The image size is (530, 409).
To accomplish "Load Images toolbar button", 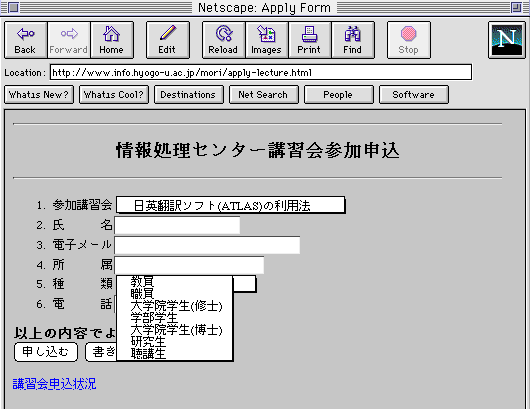I will tap(266, 40).
